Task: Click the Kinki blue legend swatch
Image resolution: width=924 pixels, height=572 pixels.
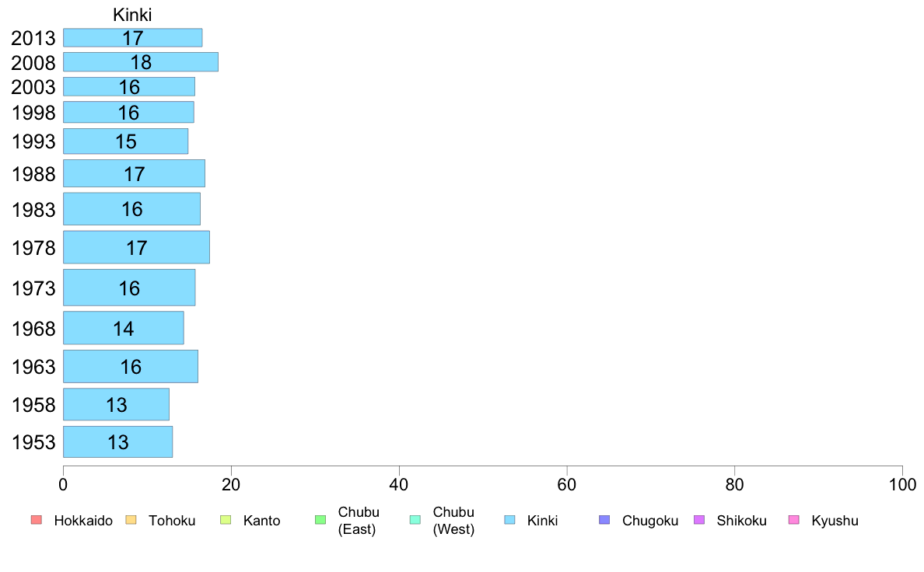Action: coord(509,520)
